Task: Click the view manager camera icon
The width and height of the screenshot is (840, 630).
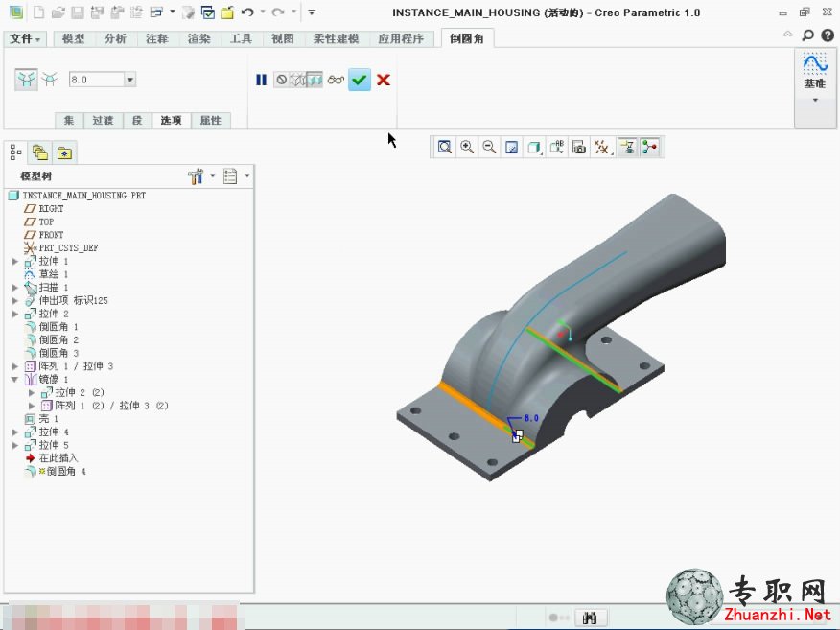Action: click(579, 147)
